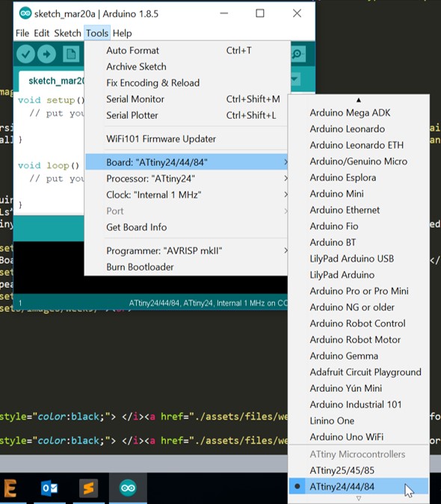Screen dimensions: 441x504
Task: Open Outlook from the taskbar
Action: pyautogui.click(x=49, y=488)
